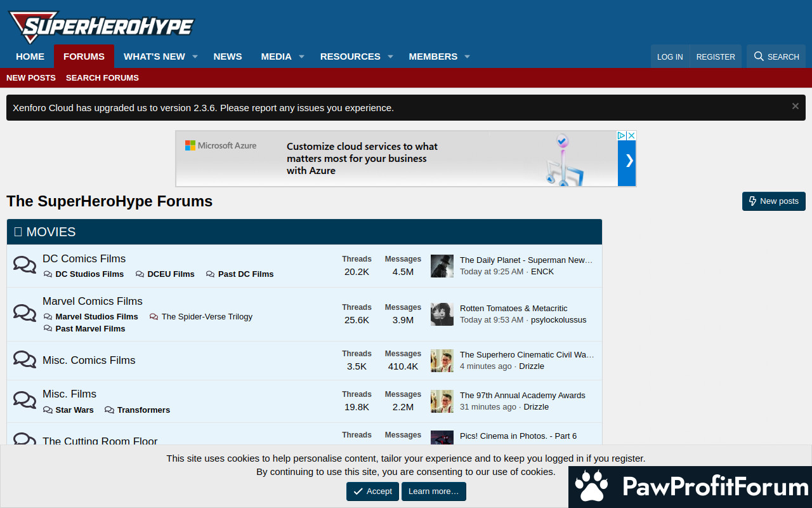Open the Media menu item

coord(276,57)
